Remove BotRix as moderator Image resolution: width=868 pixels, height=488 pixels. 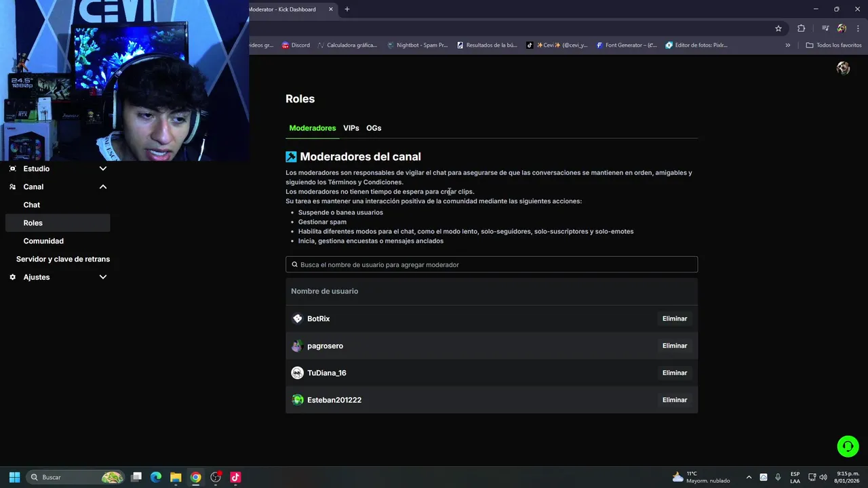(x=675, y=319)
